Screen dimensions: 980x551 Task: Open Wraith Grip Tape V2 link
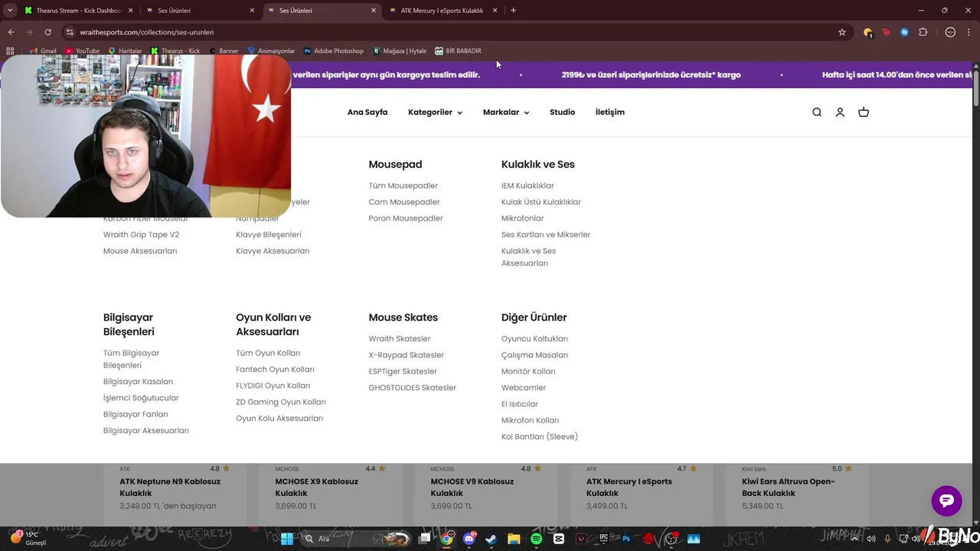141,235
